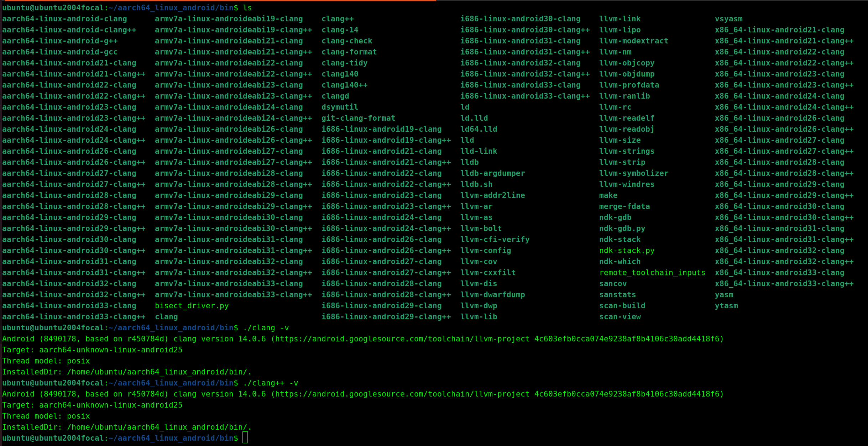Click lld-link in the listing
This screenshot has height=446, width=868.
coord(479,151)
